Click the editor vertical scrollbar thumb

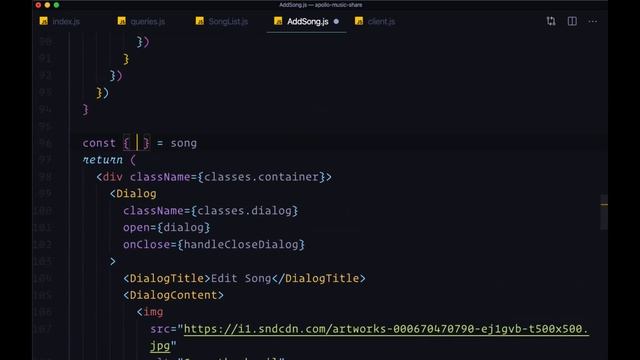[x=604, y=212]
